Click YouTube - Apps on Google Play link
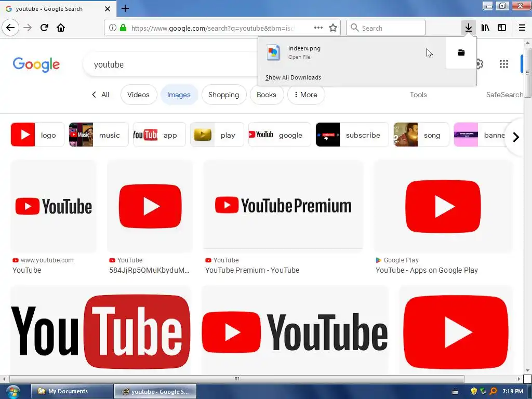532x399 pixels. click(x=427, y=270)
